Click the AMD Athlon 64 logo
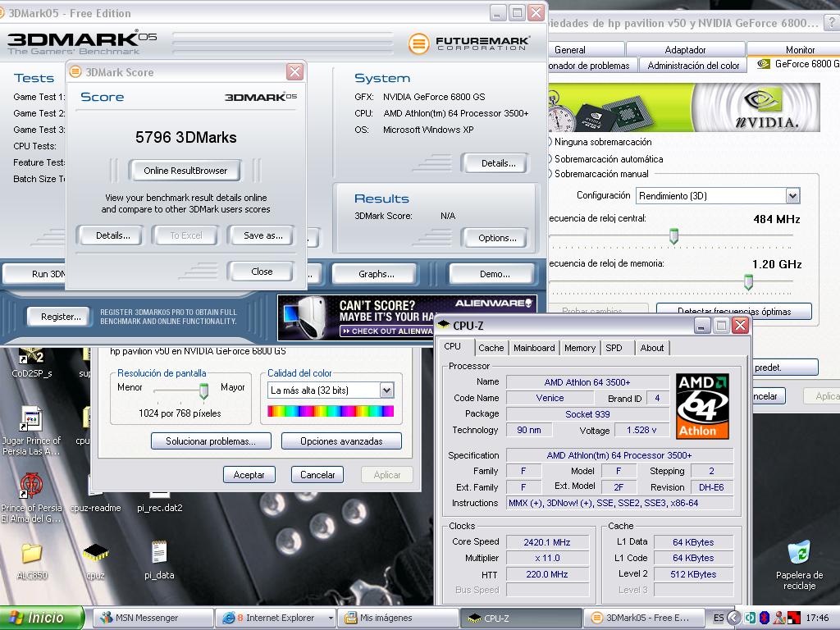 click(x=702, y=406)
